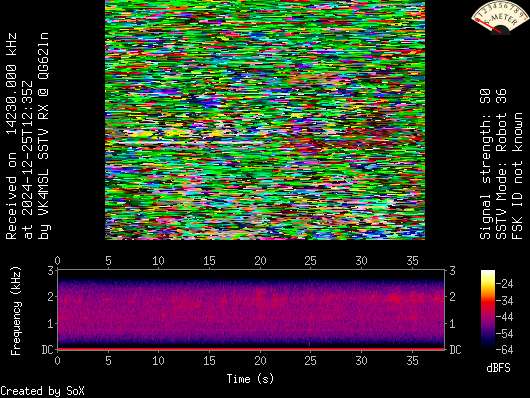This screenshot has height=398, width=530.
Task: Click the spectrogram at 20 seconds
Action: 260,309
